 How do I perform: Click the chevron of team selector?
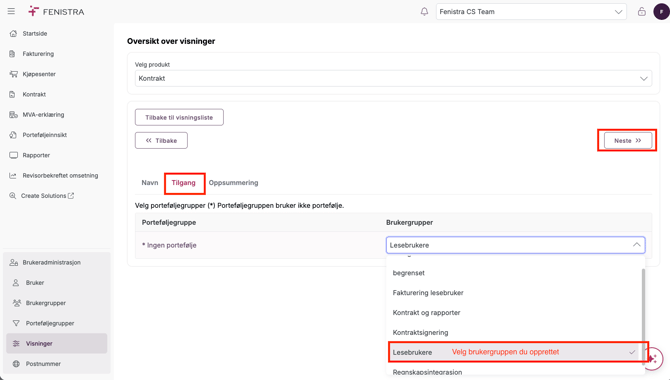pos(618,12)
